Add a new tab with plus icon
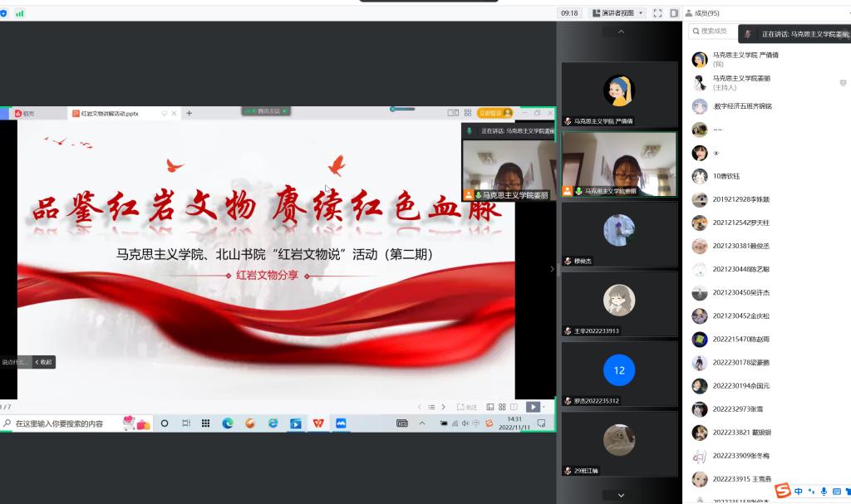The width and height of the screenshot is (851, 504). click(189, 113)
